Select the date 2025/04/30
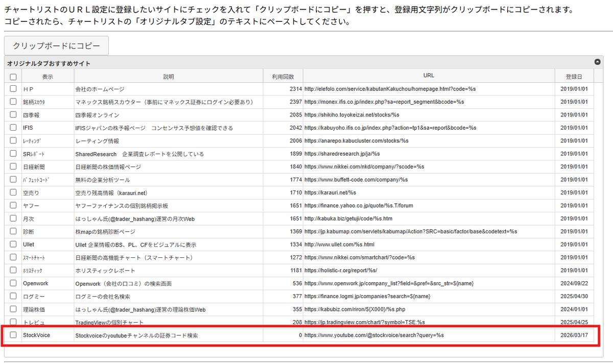 click(x=574, y=296)
